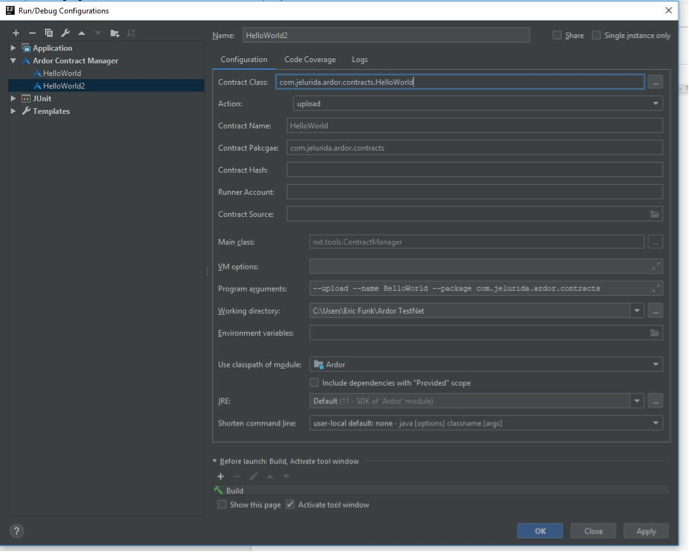Open edit templates wrench icon in toolbar
Screen dimensions: 689x552
tap(65, 33)
